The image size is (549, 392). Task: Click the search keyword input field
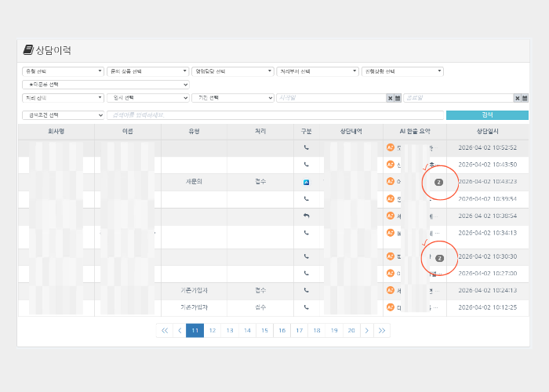tap(274, 115)
